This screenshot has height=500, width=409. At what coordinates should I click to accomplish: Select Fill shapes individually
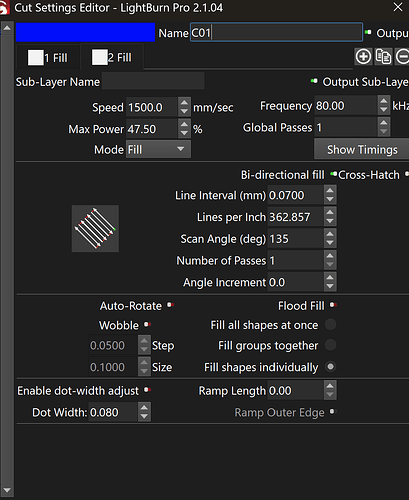click(x=330, y=367)
